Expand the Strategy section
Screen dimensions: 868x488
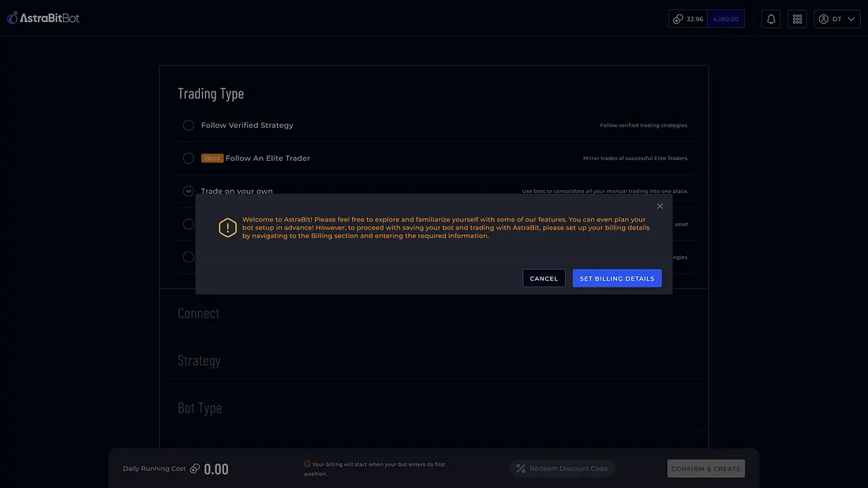point(199,360)
